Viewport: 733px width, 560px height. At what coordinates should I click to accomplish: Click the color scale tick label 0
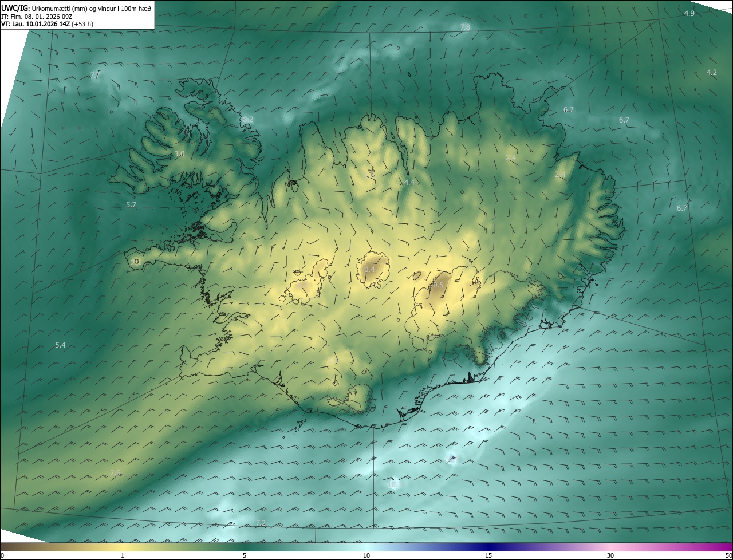point(2,555)
